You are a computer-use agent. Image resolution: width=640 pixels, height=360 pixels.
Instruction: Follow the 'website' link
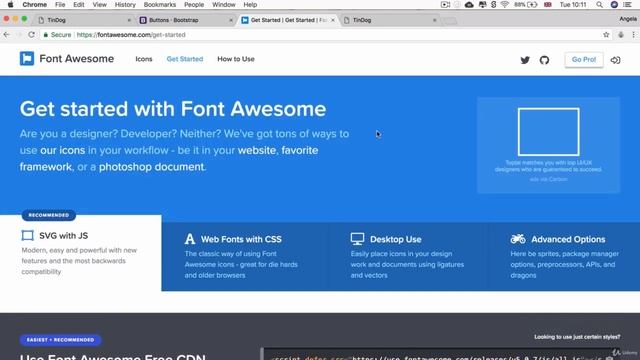(x=257, y=150)
